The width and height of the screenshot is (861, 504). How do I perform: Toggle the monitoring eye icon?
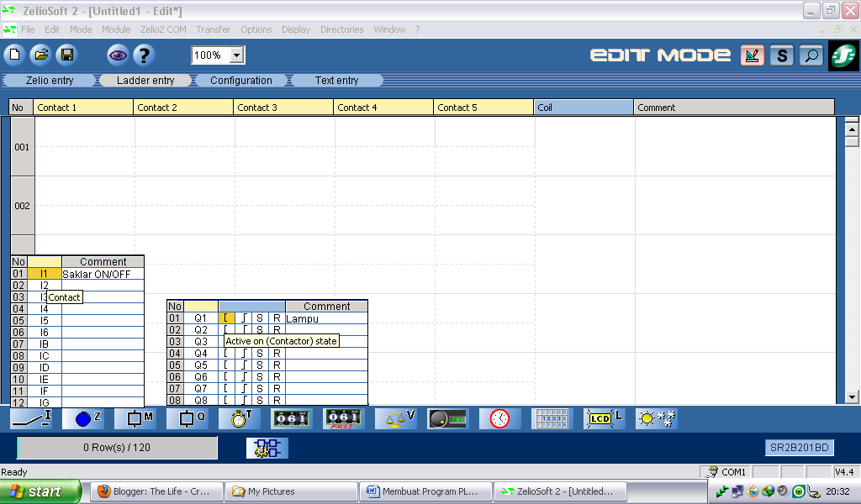tap(117, 55)
